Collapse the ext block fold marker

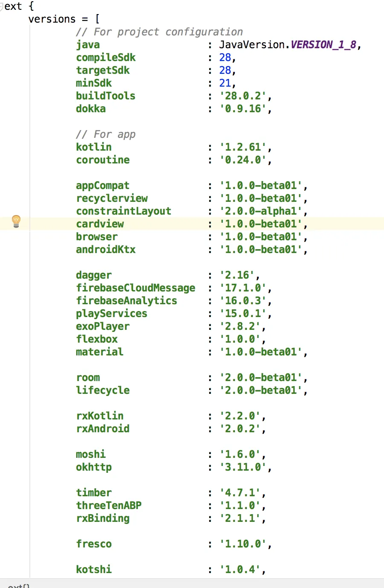click(2, 6)
